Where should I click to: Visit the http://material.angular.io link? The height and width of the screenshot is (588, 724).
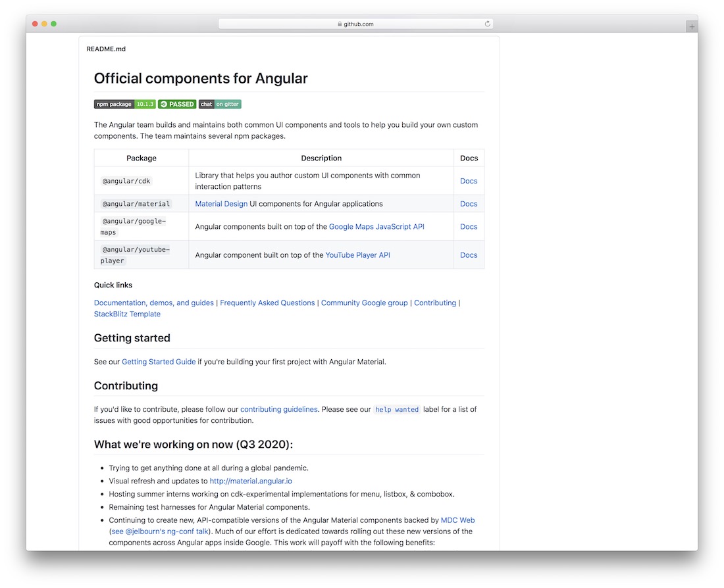click(251, 481)
